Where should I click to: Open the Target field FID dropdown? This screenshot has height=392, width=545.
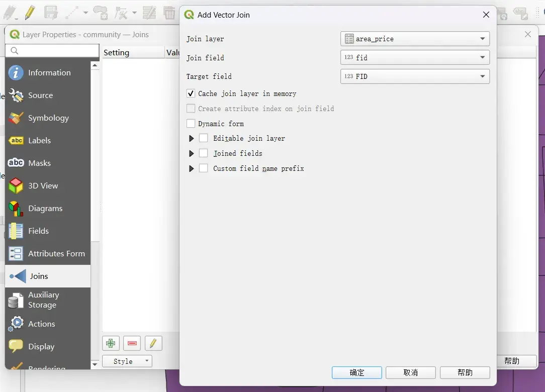click(415, 76)
